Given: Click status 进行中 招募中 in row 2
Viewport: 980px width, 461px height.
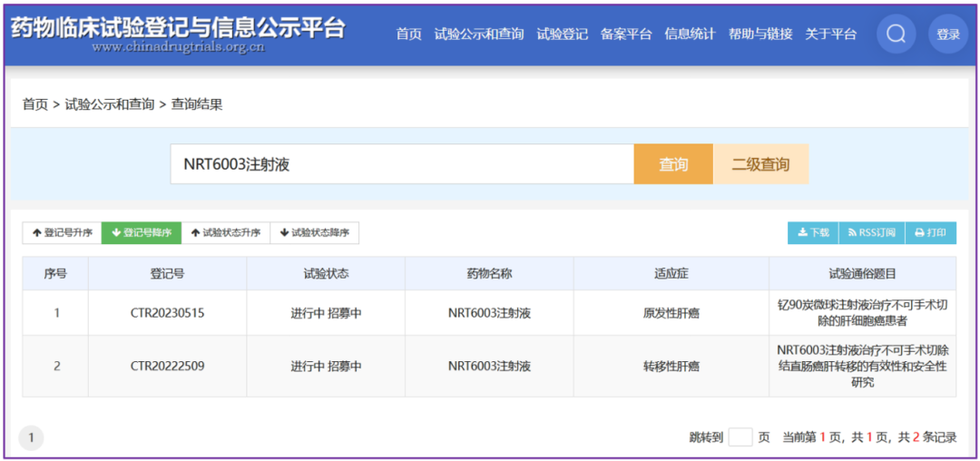Looking at the screenshot, I should pos(326,366).
